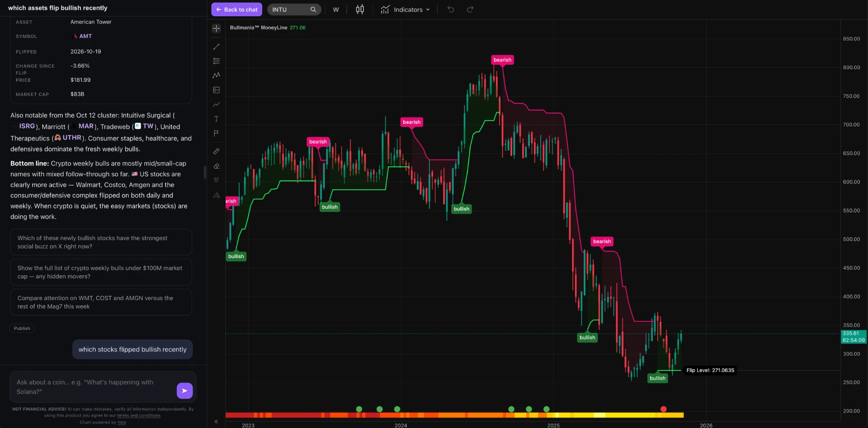Select the flag marker tool
868x428 pixels.
coord(216,133)
